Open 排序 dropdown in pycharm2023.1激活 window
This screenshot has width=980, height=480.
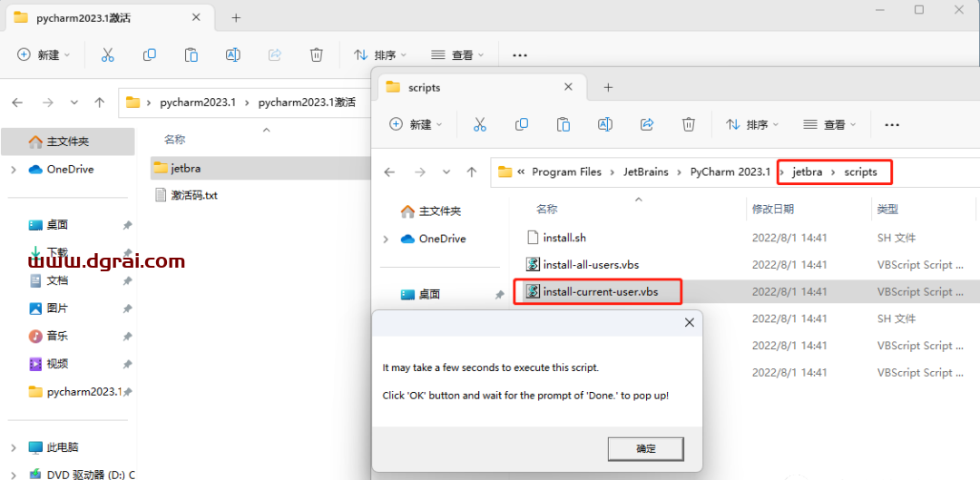coord(380,55)
